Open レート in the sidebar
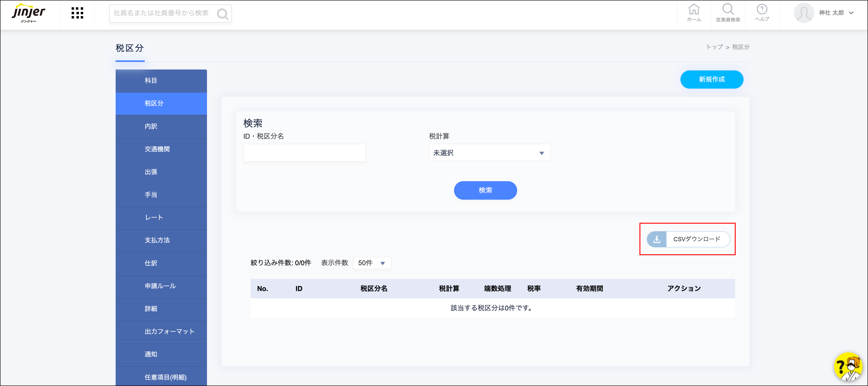This screenshot has width=868, height=386. (x=161, y=218)
